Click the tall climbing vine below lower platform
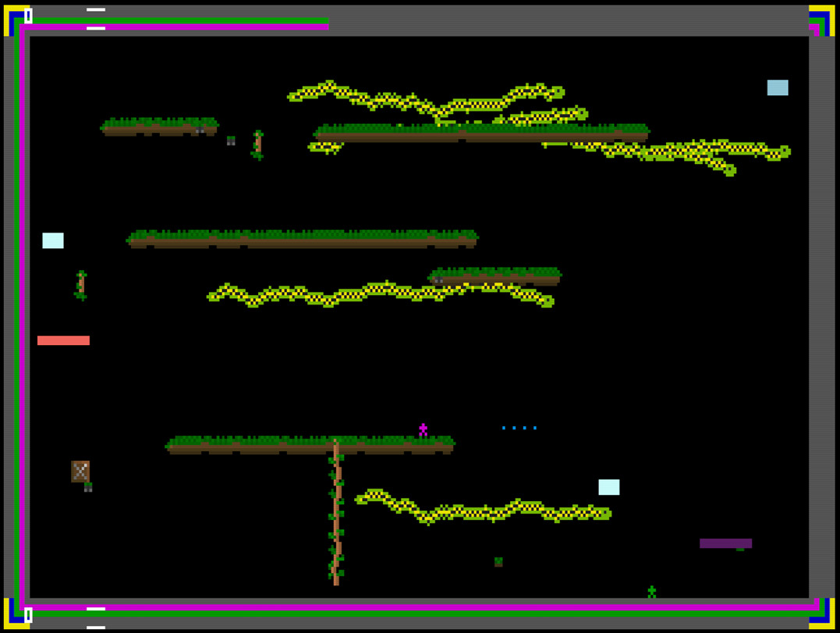 click(336, 512)
